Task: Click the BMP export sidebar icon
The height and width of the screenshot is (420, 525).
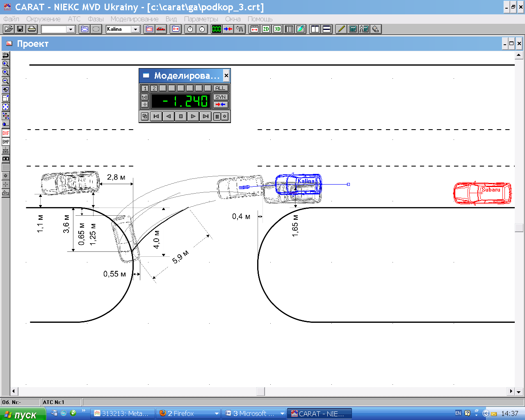Action: tap(6, 142)
